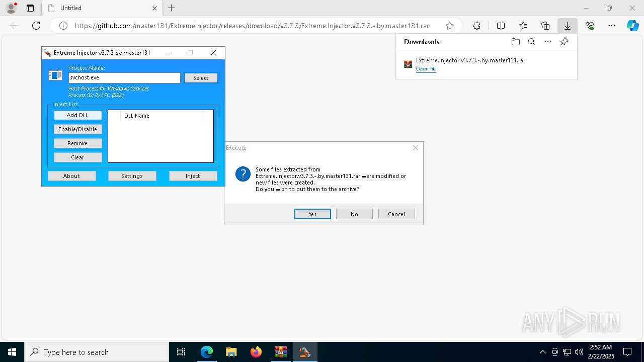Image resolution: width=644 pixels, height=362 pixels.
Task: Show hidden tray icons chevron
Action: [x=542, y=352]
